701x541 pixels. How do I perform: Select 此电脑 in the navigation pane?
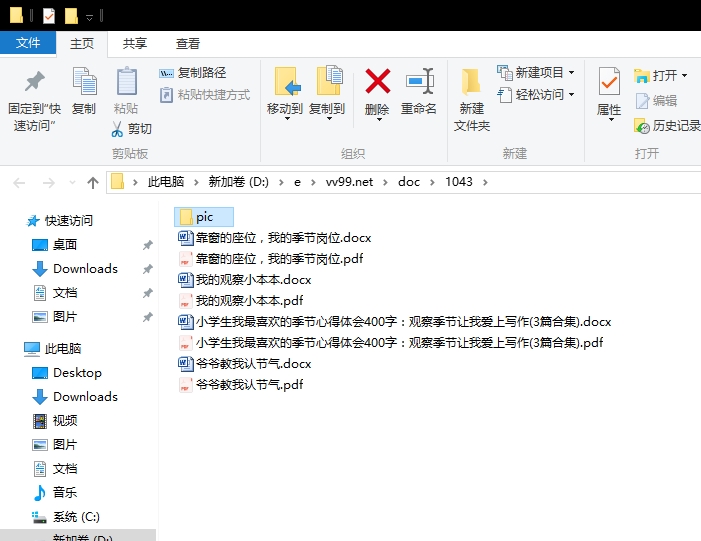52,349
